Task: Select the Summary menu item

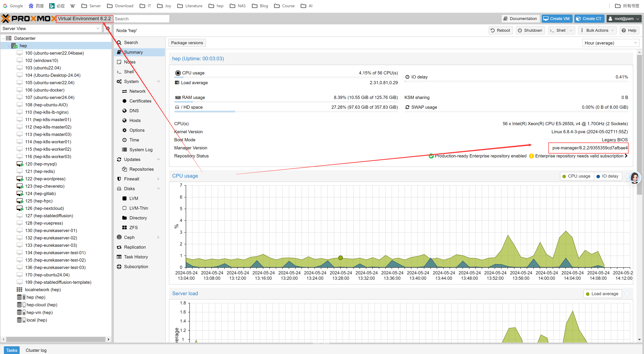Action: pos(140,52)
